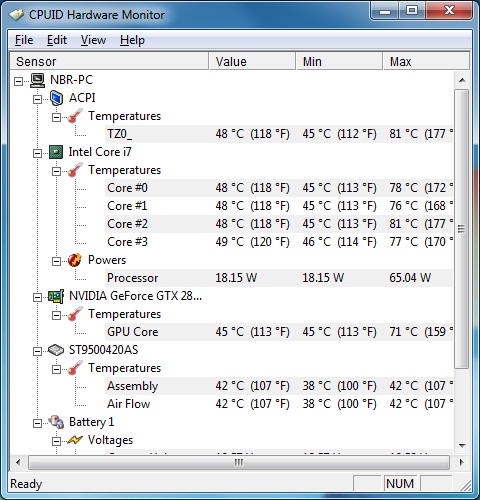Click the Voltages lightning icon
This screenshot has width=480, height=500.
pos(75,440)
